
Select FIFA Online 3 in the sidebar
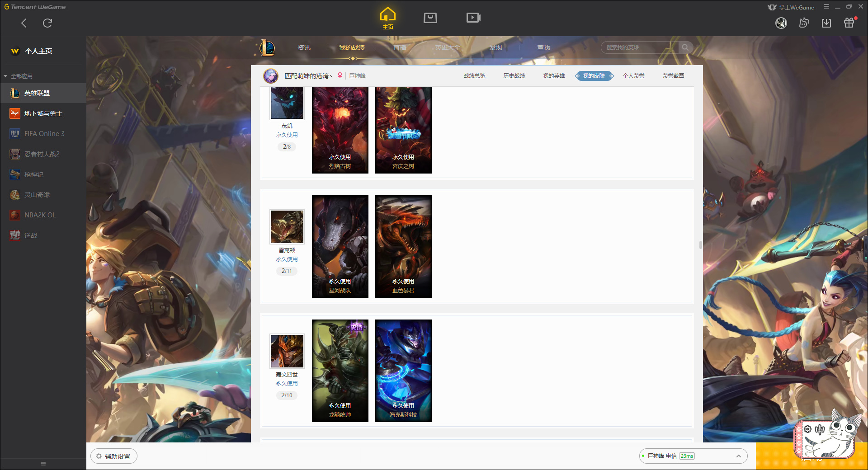[43, 134]
